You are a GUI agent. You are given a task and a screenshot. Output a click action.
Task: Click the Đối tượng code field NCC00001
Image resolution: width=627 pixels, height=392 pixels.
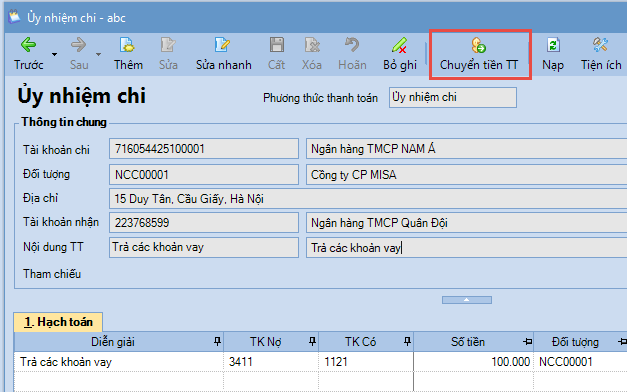click(204, 174)
